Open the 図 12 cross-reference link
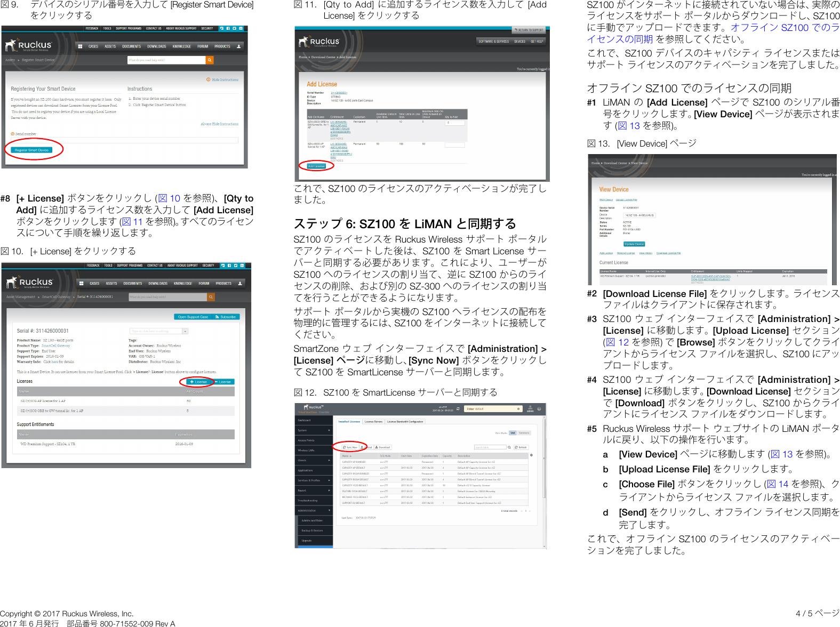Image resolution: width=840 pixels, height=627 pixels. [618, 342]
